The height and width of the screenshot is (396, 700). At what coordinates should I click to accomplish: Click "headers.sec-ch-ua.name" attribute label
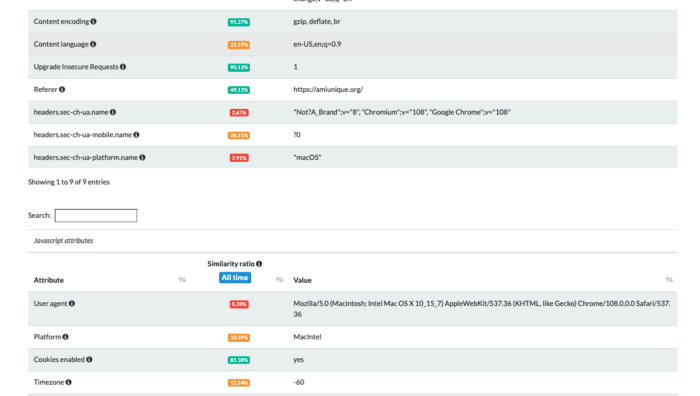click(71, 113)
